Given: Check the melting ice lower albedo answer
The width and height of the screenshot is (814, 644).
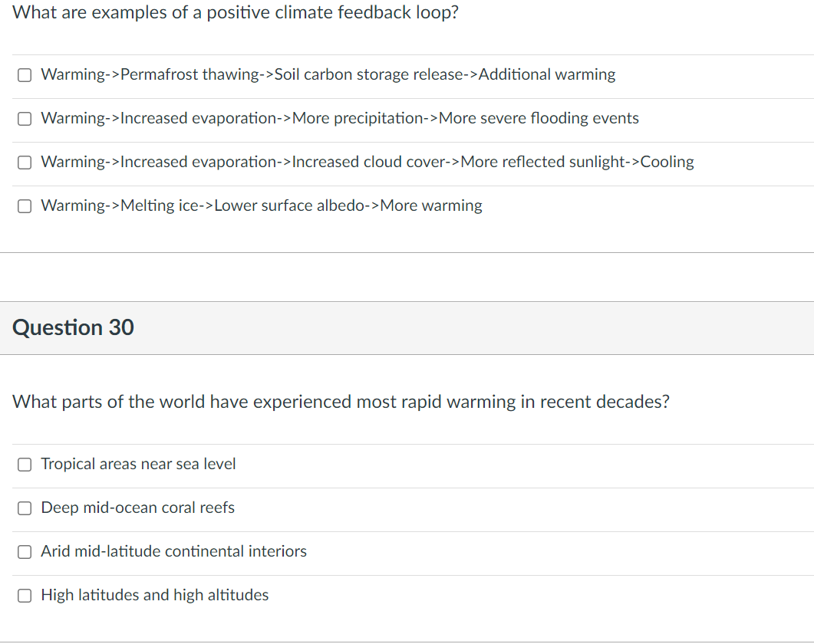Looking at the screenshot, I should (24, 205).
